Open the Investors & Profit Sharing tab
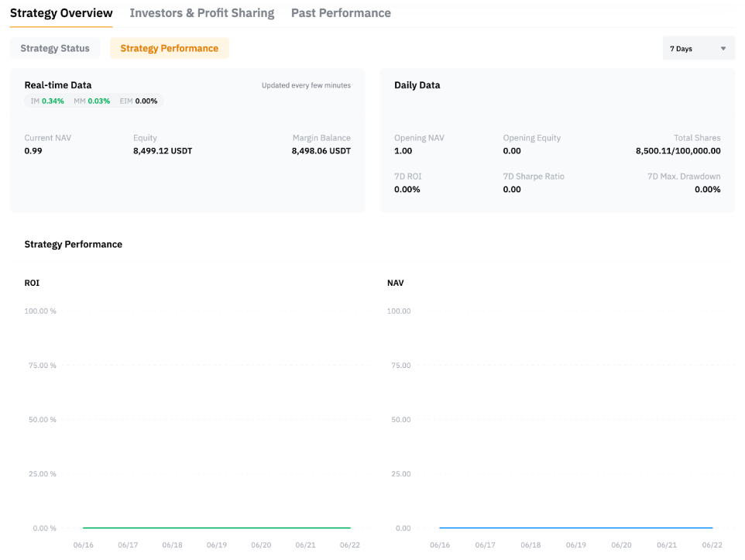 [201, 13]
